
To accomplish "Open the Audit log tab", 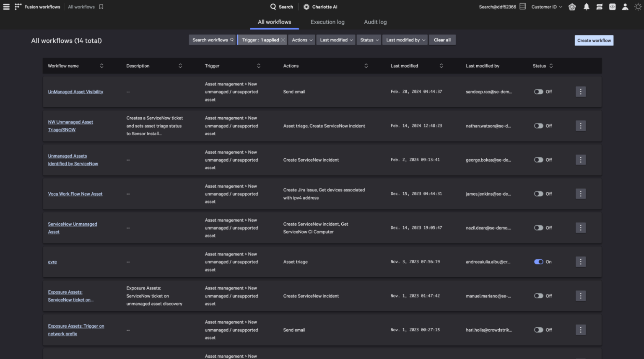I will coord(375,22).
